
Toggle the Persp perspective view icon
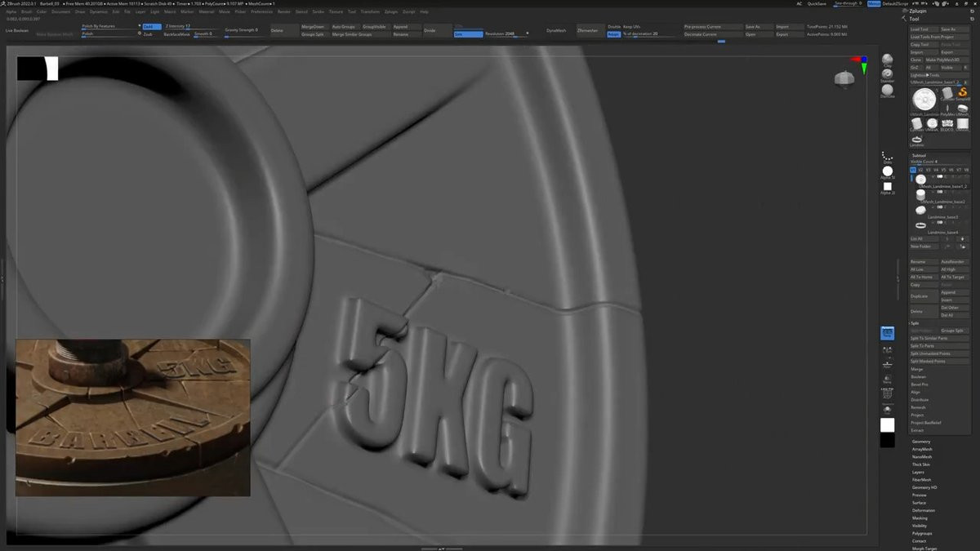(888, 333)
